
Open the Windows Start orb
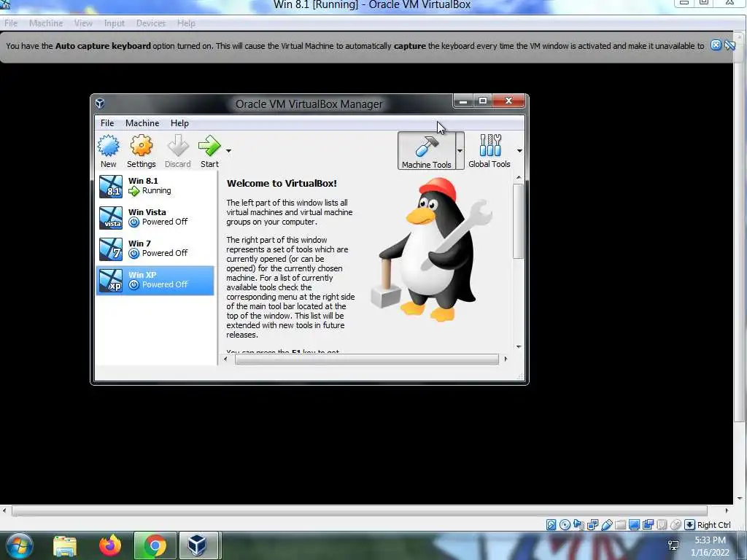[x=19, y=545]
